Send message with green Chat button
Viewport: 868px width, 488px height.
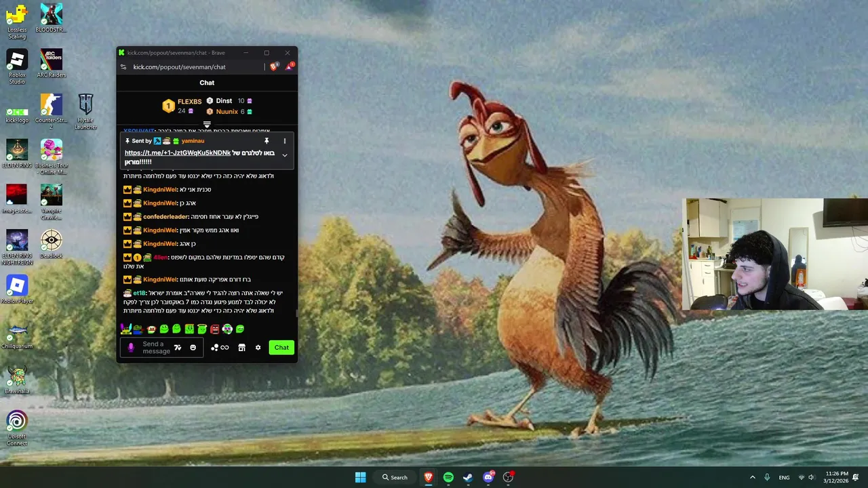(281, 348)
